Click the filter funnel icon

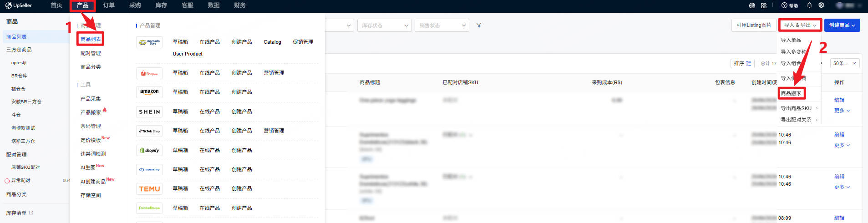tap(479, 25)
